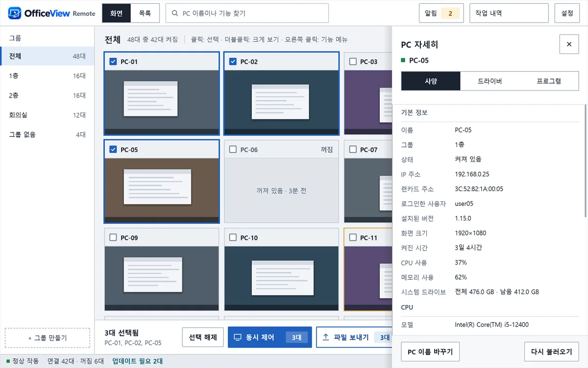Click the 다시 불러오기 button
The height and width of the screenshot is (368, 588).
coord(551,351)
